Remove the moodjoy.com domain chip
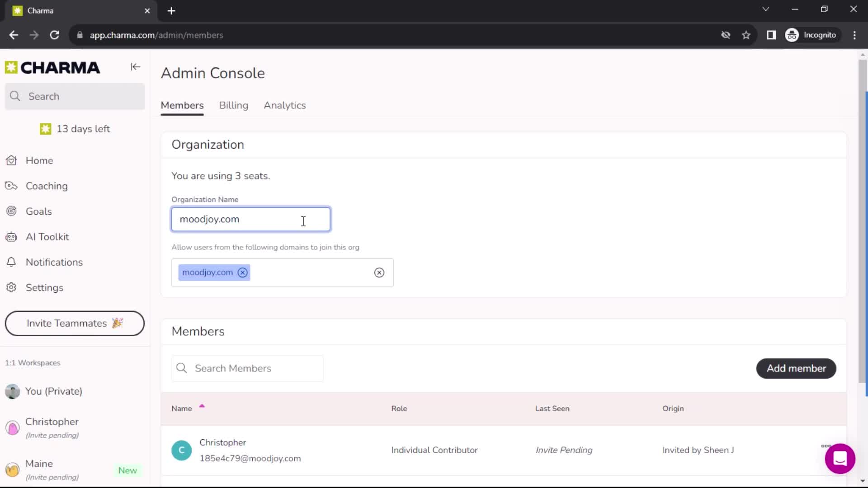The width and height of the screenshot is (868, 488). [243, 272]
